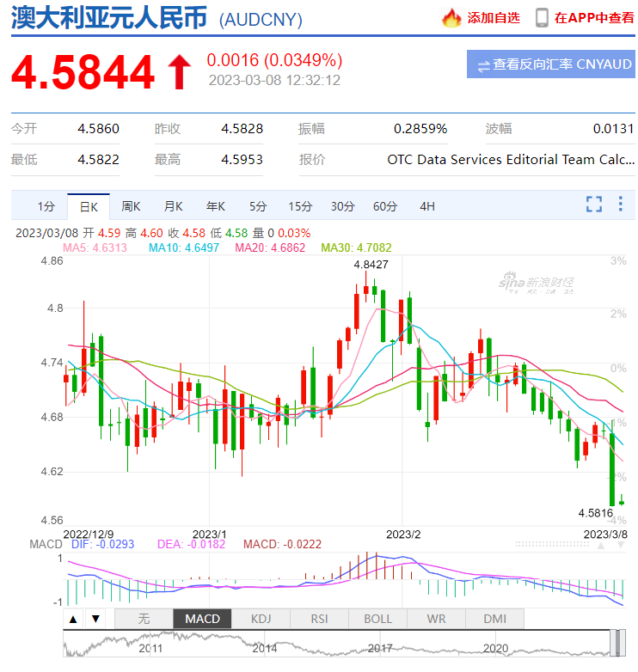Screen dimensions: 638x672
Task: Select the 日K chart tab
Action: point(89,207)
